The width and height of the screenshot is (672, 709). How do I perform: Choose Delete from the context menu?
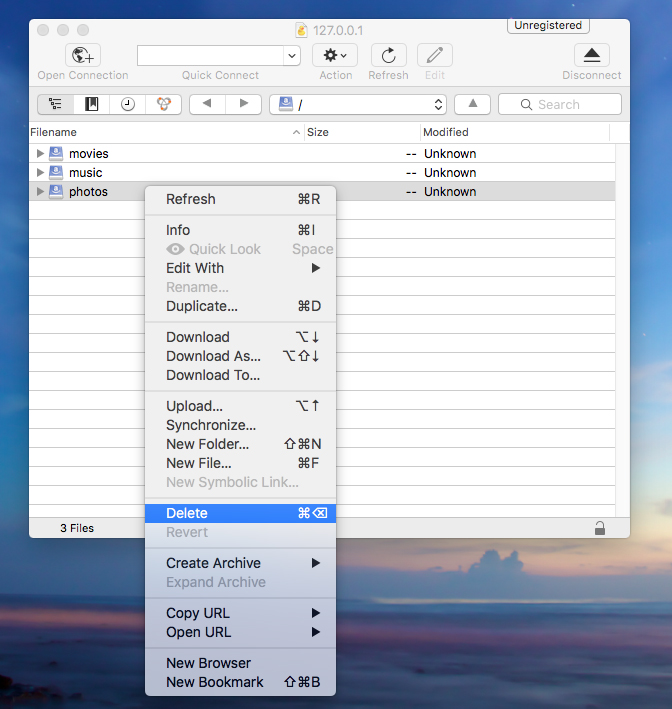[187, 513]
